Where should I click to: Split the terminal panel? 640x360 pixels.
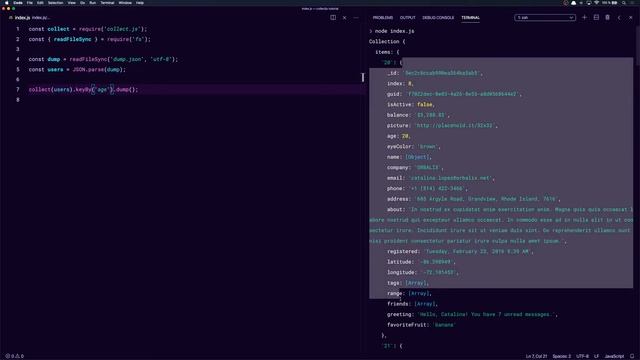(x=596, y=18)
